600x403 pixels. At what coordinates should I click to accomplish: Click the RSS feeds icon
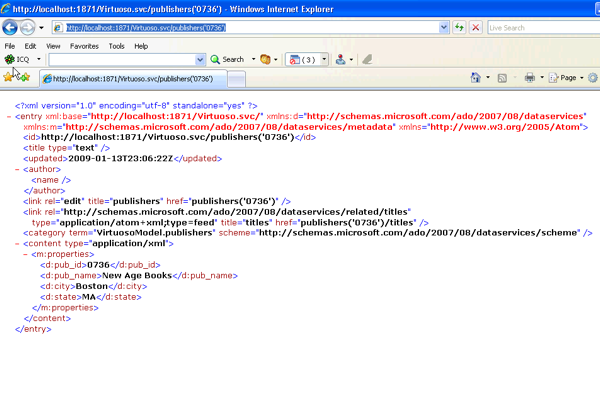pos(502,77)
